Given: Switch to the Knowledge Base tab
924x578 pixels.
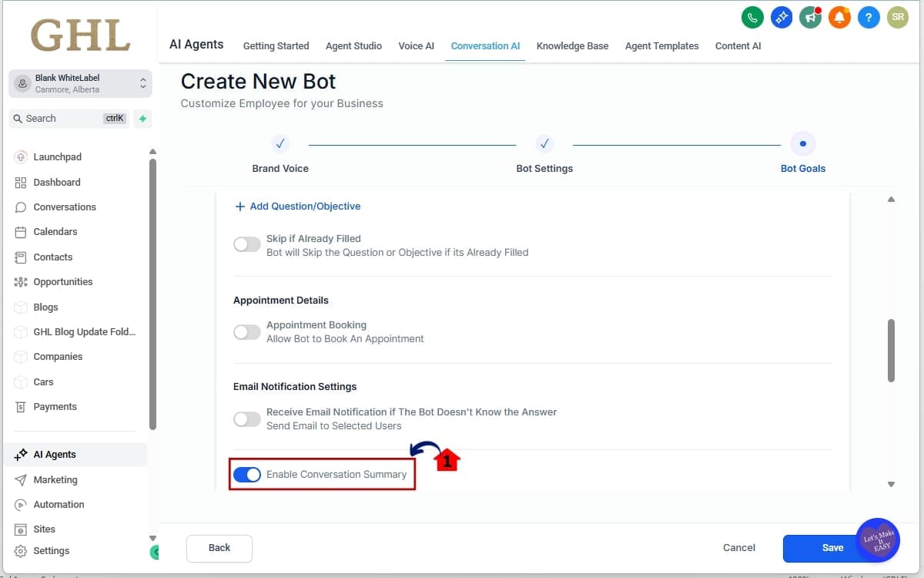Looking at the screenshot, I should [572, 46].
